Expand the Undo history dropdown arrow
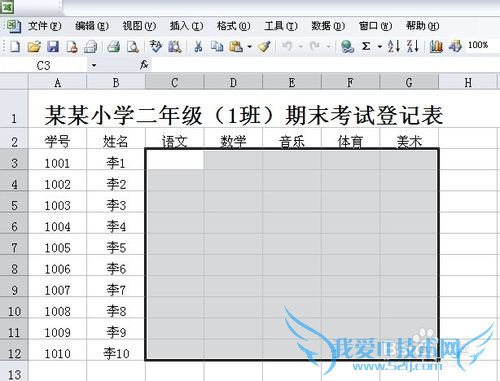The image size is (500, 381). pyautogui.click(x=301, y=47)
